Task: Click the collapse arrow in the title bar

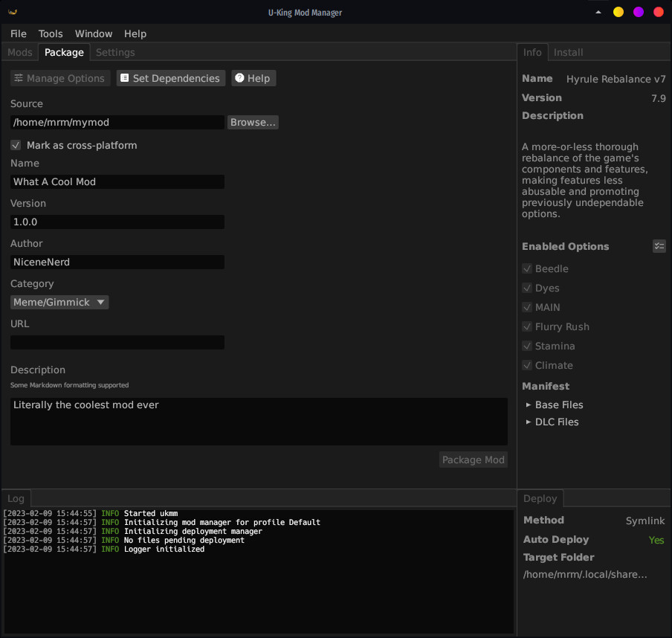Action: pos(598,12)
